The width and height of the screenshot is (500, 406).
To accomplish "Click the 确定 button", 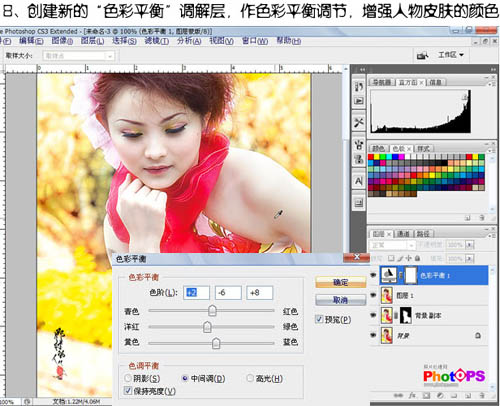I will point(340,282).
